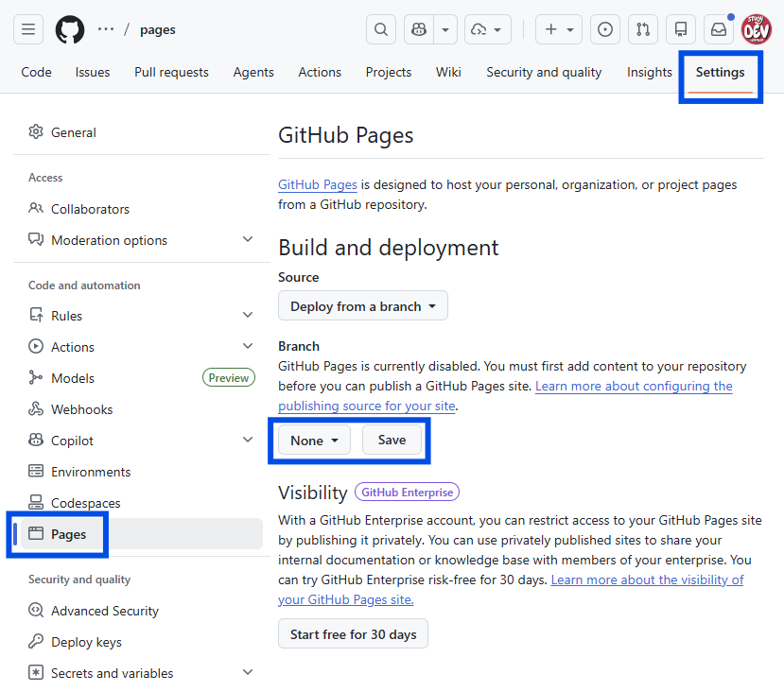Expand the Rules section chevron
Image resolution: width=784 pixels, height=692 pixels.
tap(248, 315)
